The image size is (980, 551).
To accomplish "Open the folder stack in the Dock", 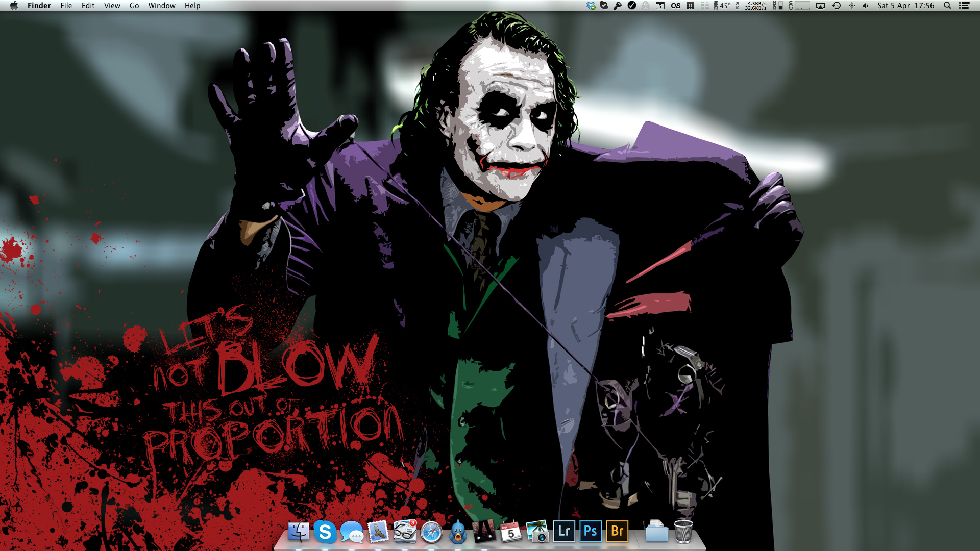I will 657,532.
